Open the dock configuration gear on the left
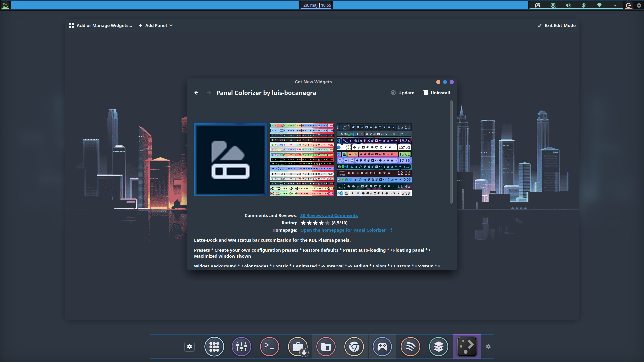The height and width of the screenshot is (362, 644). tap(190, 347)
